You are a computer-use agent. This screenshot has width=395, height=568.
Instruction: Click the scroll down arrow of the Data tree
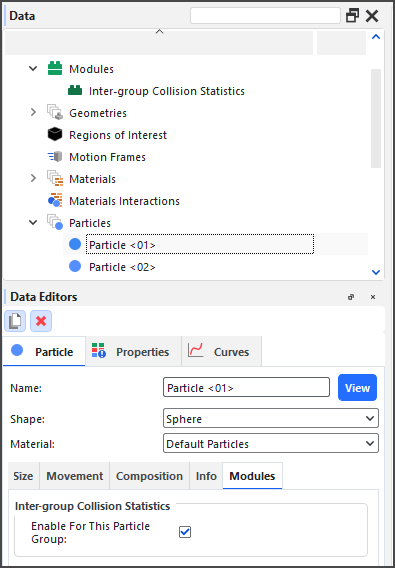pyautogui.click(x=376, y=272)
